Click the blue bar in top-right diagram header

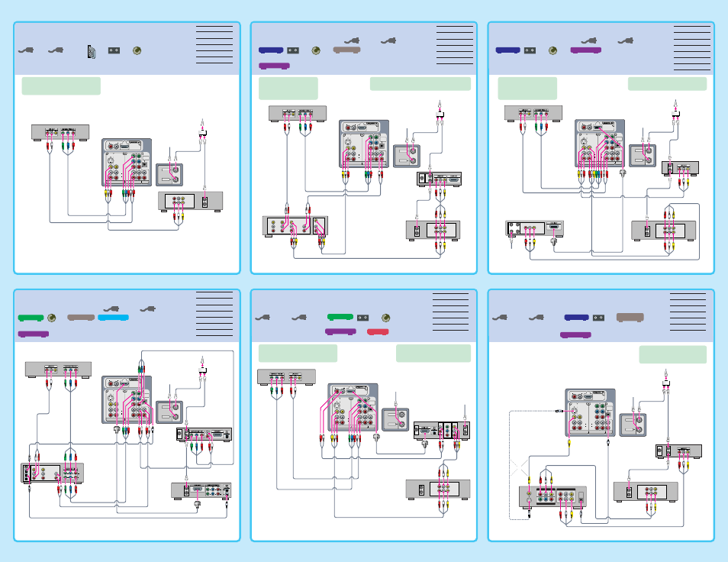coord(508,50)
